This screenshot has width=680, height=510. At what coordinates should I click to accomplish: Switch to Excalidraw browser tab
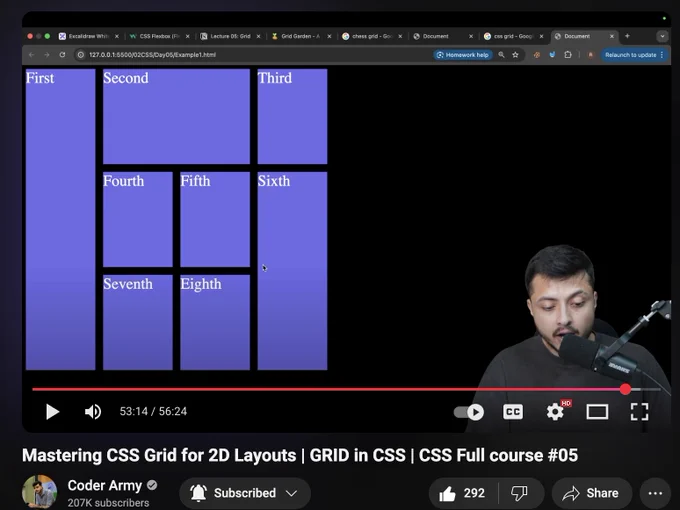(x=88, y=36)
